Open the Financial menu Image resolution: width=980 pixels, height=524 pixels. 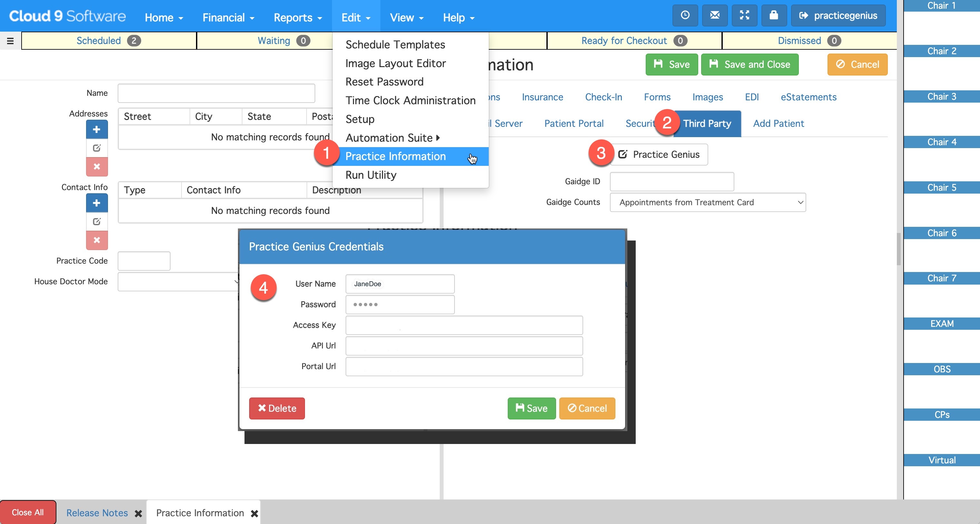(x=228, y=17)
